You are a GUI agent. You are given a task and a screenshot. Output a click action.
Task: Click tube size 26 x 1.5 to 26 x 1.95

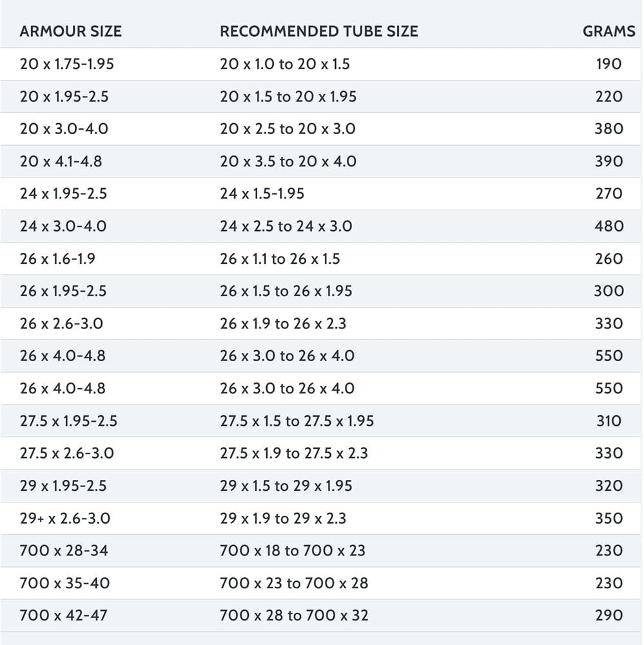click(286, 291)
